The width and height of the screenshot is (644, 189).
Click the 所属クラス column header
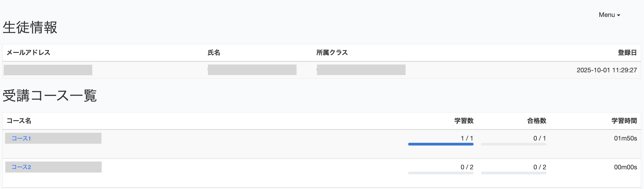point(332,52)
